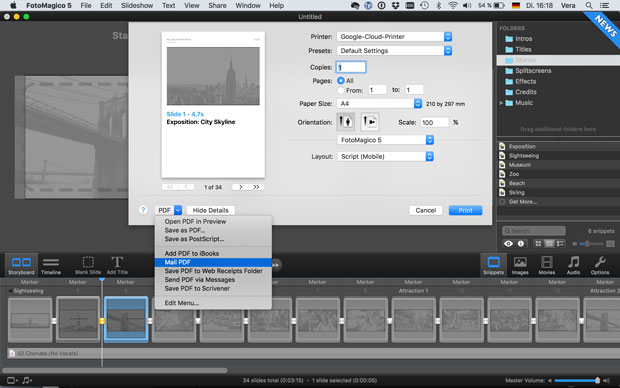Viewport: 620px width, 388px height.
Task: Click the add slide icon in status bar
Action: coord(12,380)
